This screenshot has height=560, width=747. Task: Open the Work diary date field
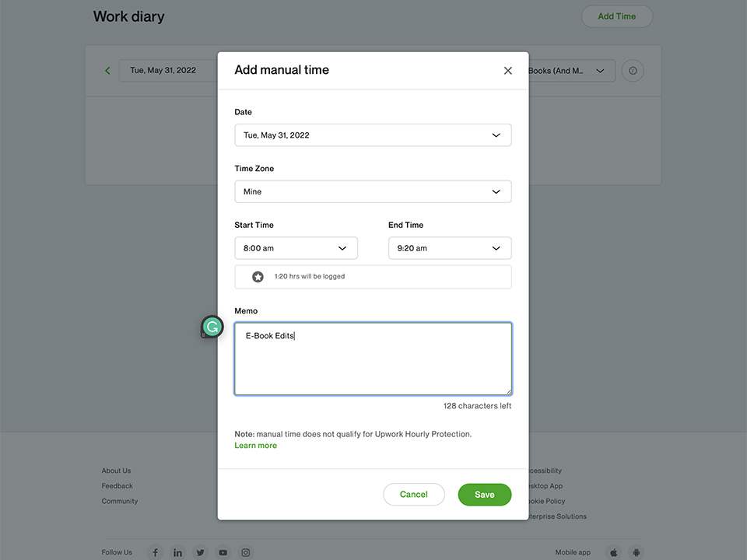click(x=168, y=71)
